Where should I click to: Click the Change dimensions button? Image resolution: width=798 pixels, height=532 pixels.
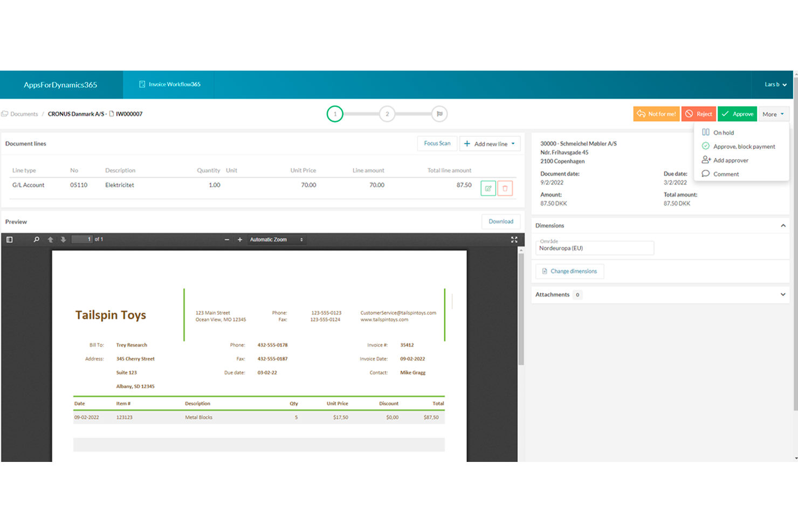(569, 271)
